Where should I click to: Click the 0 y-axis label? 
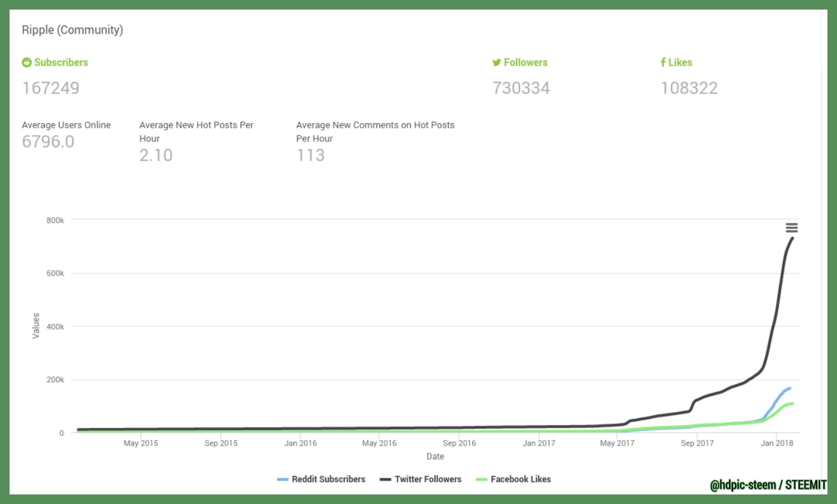[61, 433]
